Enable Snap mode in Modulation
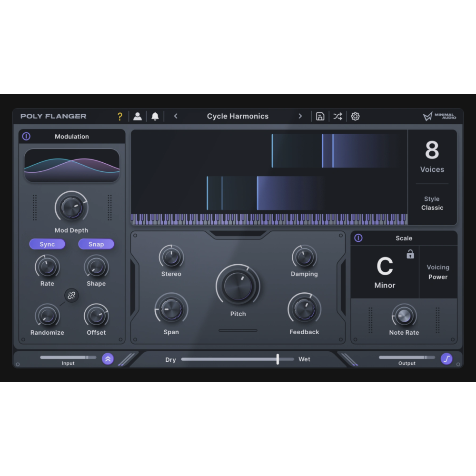 pyautogui.click(x=96, y=244)
